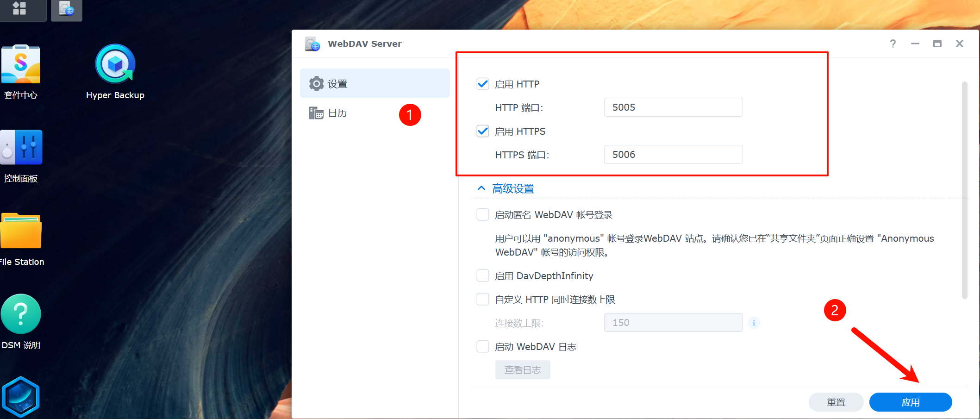This screenshot has width=980, height=419.
Task: Click the info icon beside the connection limit
Action: 754,323
